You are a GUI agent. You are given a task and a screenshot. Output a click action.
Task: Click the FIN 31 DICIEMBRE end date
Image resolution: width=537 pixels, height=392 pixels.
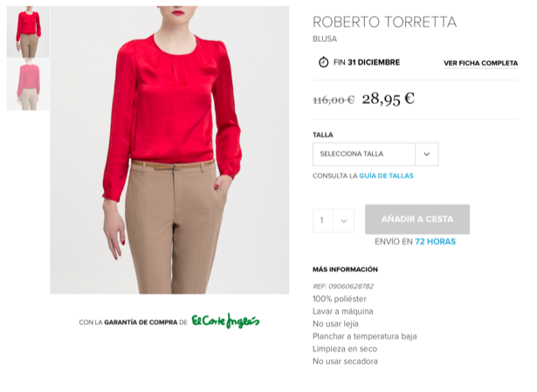[367, 62]
